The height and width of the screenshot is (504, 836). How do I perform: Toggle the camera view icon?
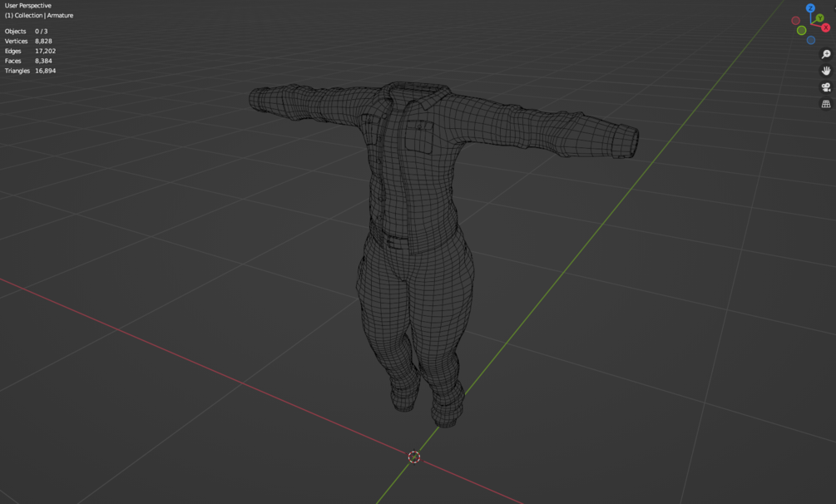(x=826, y=87)
